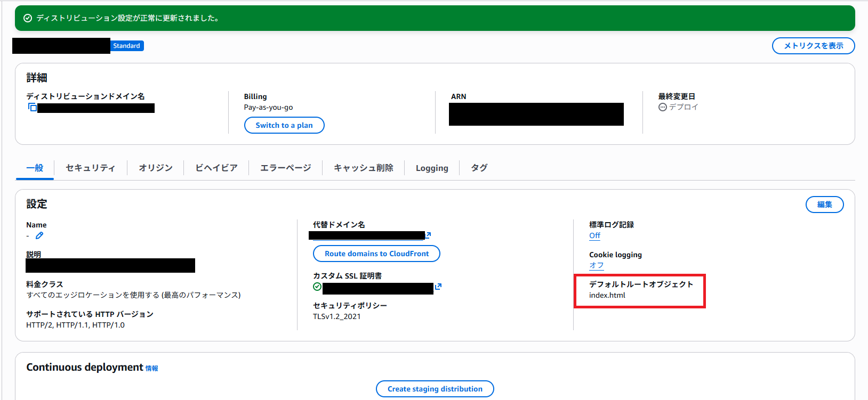Open the standard logging Off link
This screenshot has width=868, height=400.
594,235
